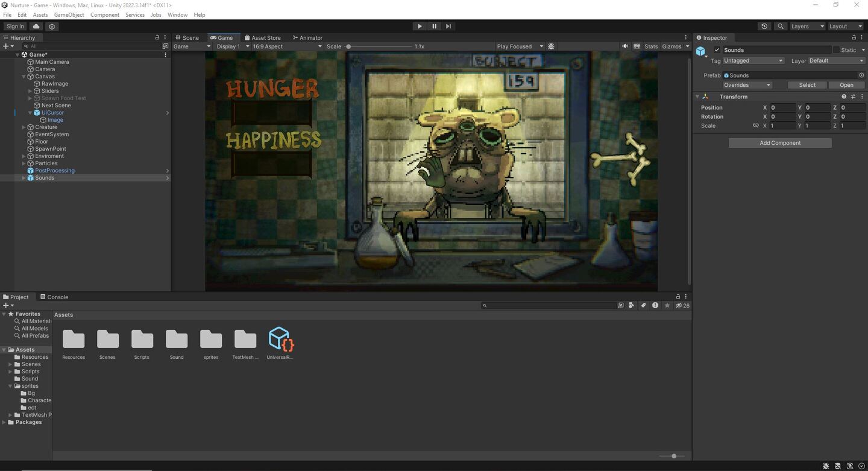Click the Search by Type icon in Project

[632, 306]
